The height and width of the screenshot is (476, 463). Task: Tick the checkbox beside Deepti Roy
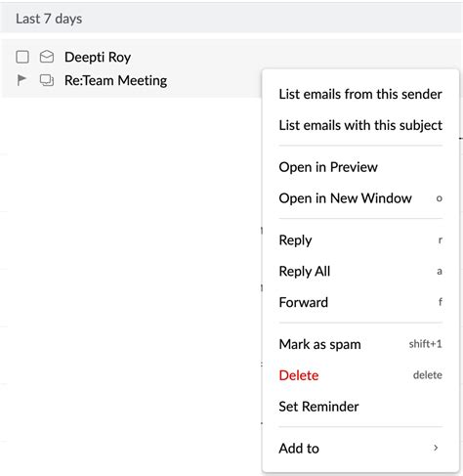22,57
